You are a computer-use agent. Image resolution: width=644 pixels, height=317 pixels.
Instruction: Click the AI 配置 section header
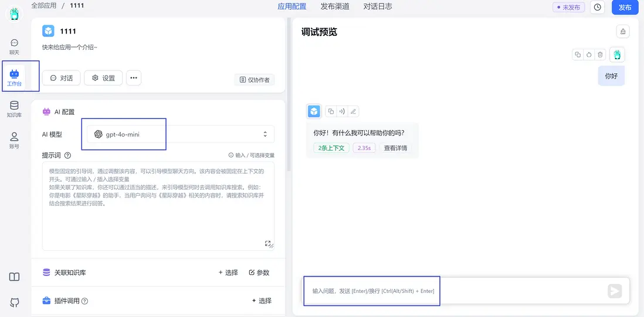tap(59, 111)
